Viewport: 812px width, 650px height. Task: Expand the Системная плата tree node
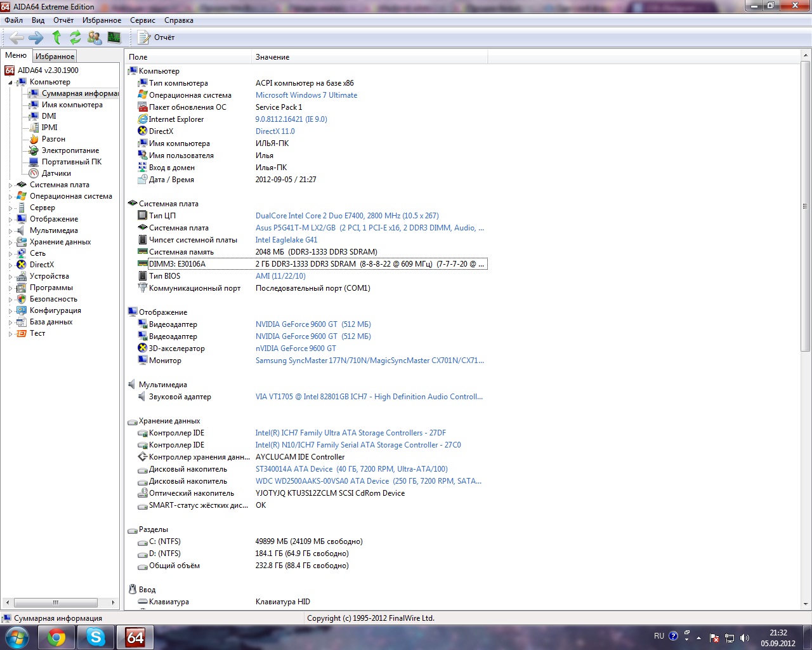click(10, 185)
